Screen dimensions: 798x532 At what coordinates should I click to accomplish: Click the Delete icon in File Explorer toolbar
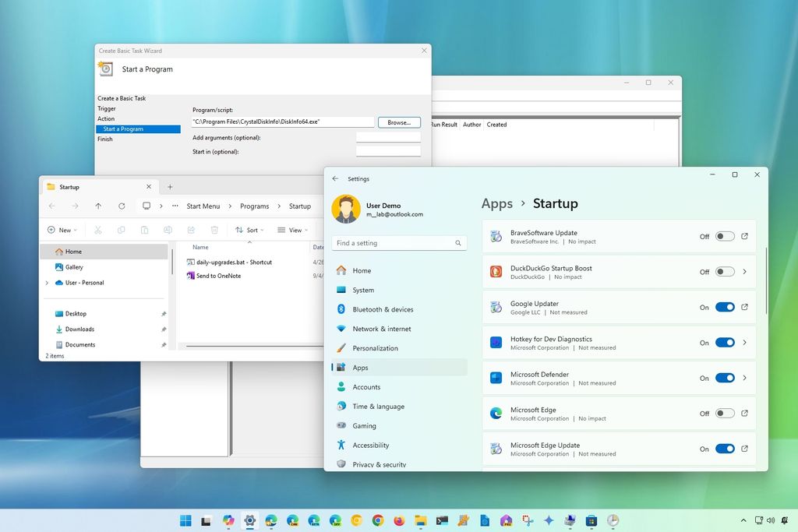[x=215, y=230]
